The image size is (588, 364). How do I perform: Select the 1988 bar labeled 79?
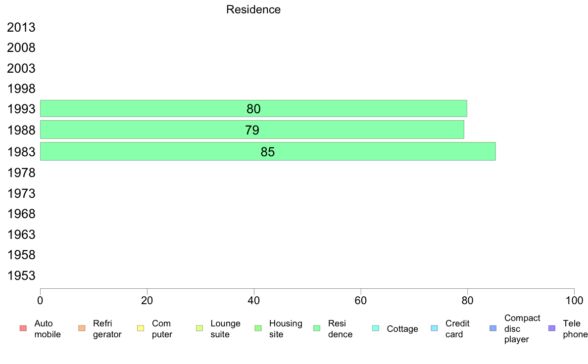pos(252,130)
